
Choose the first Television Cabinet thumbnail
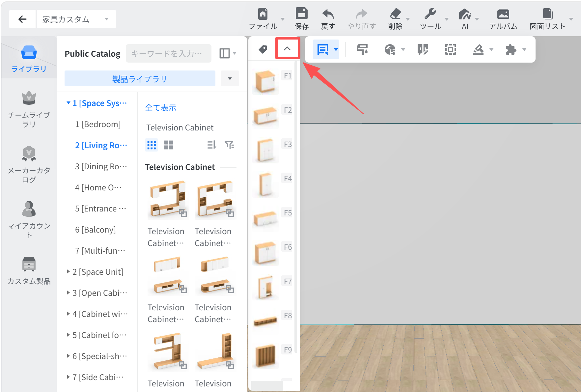click(168, 200)
